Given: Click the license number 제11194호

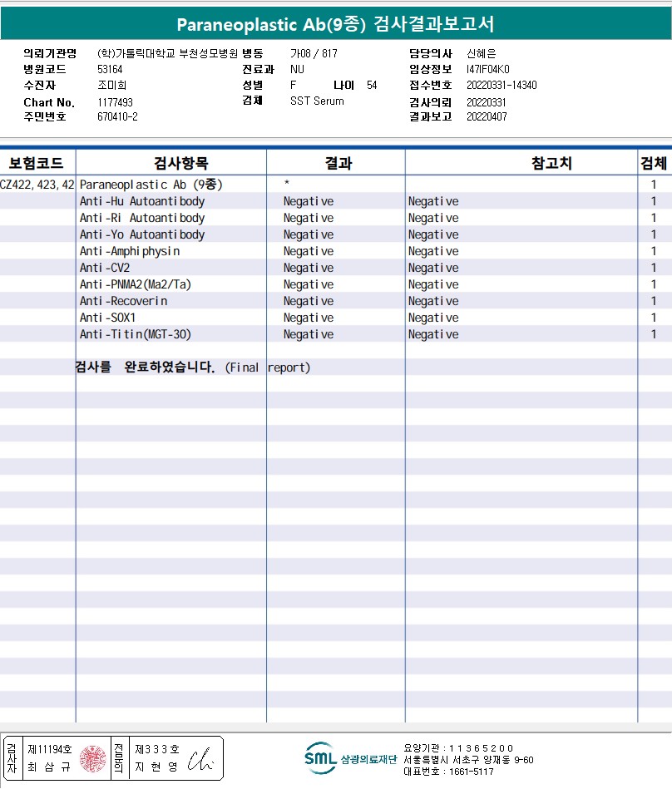Looking at the screenshot, I should click(x=50, y=749).
